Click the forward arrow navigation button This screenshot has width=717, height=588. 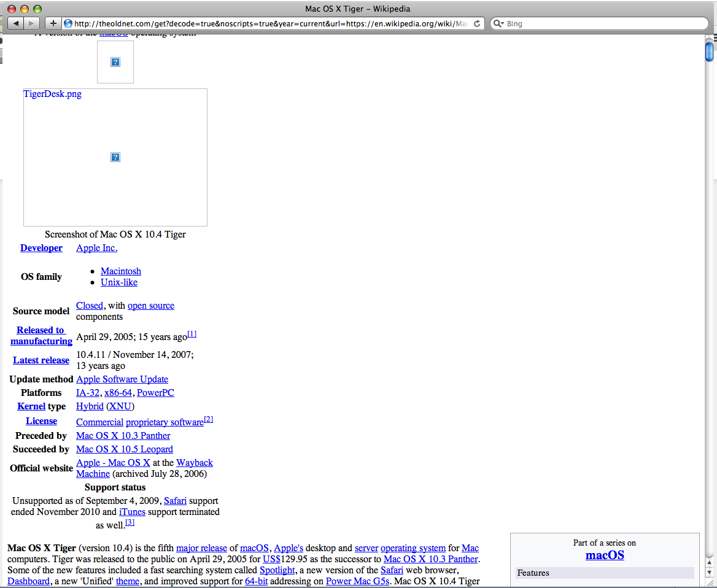(31, 23)
